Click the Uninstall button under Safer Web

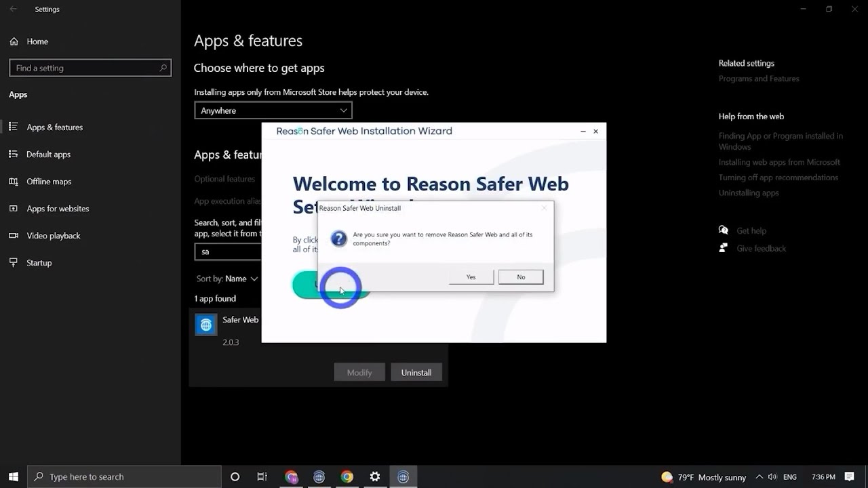click(x=416, y=372)
